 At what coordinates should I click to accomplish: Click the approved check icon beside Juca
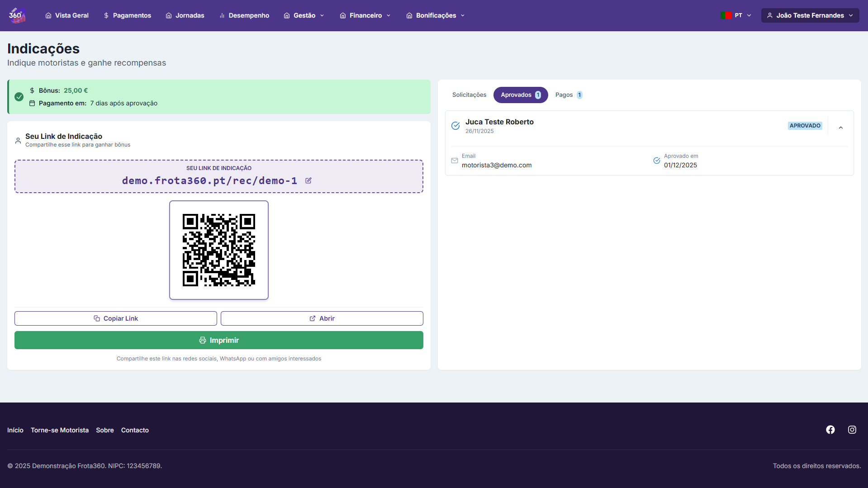(x=455, y=126)
